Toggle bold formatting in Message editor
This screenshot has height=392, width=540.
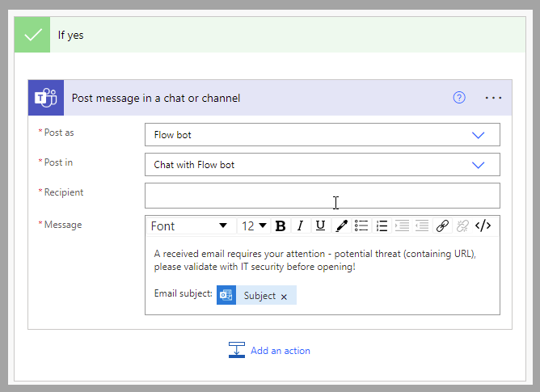tap(281, 226)
